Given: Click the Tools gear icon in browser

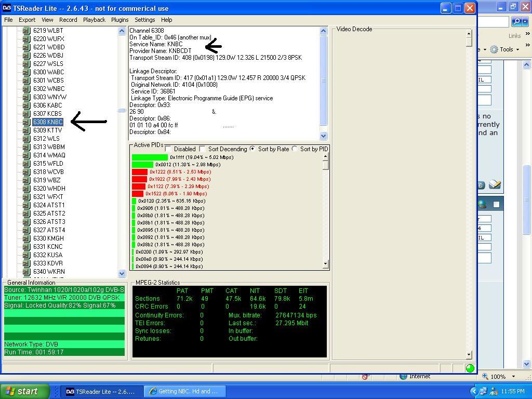Looking at the screenshot, I should click(x=494, y=49).
